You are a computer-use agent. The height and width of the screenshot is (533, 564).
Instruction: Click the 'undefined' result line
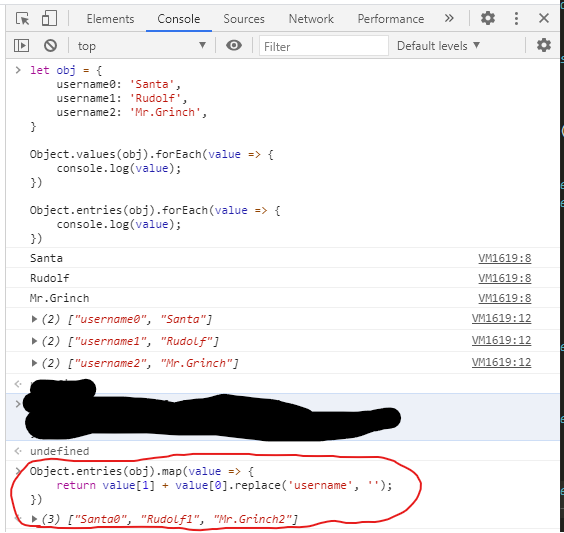coord(60,451)
